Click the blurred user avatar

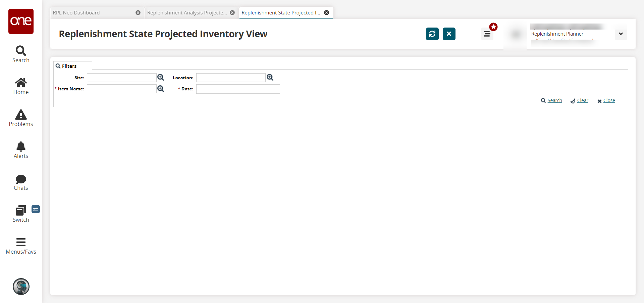516,34
